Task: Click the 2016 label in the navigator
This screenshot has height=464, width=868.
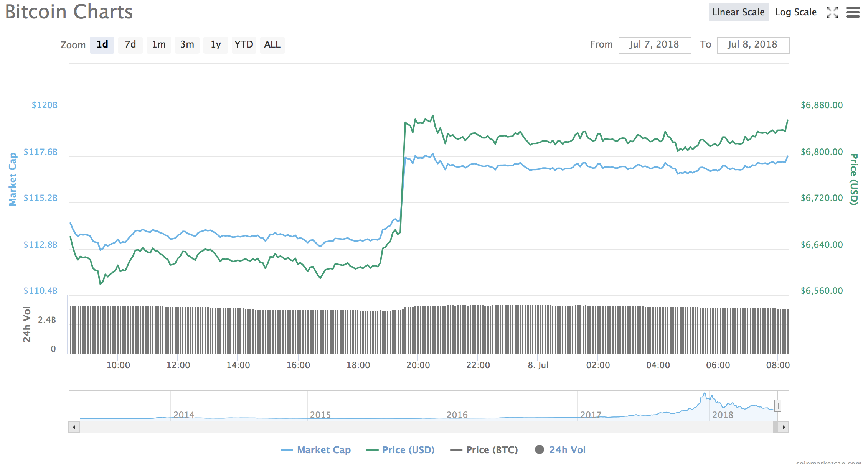Action: [x=457, y=415]
